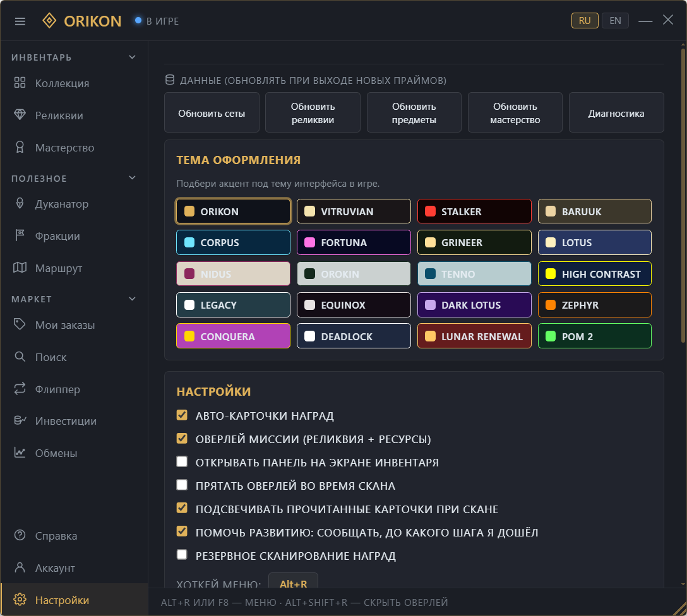Choose the CORPUS cyan theme
687x616 pixels.
233,242
